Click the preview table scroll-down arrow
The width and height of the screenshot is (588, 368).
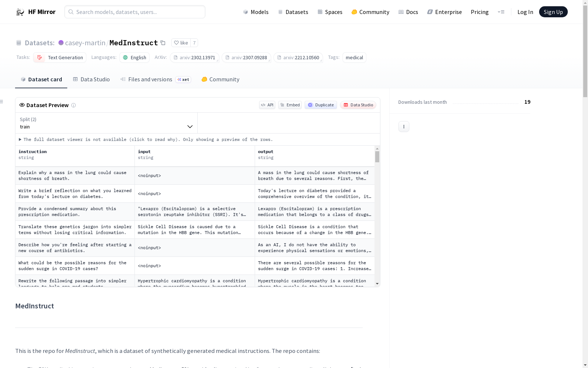click(x=377, y=284)
